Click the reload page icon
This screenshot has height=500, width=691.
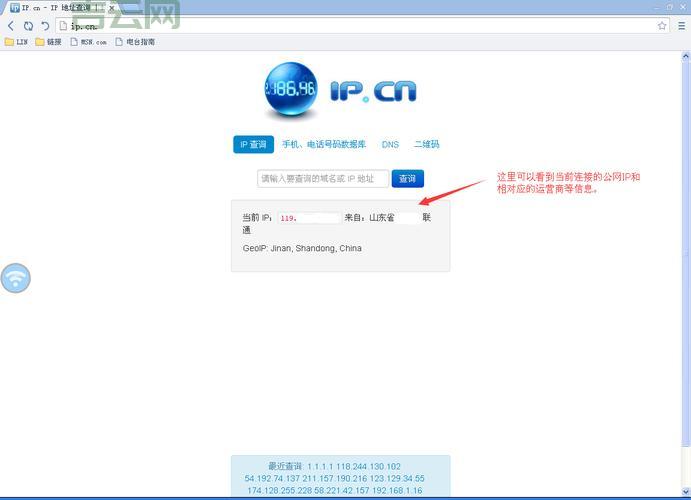(28, 26)
